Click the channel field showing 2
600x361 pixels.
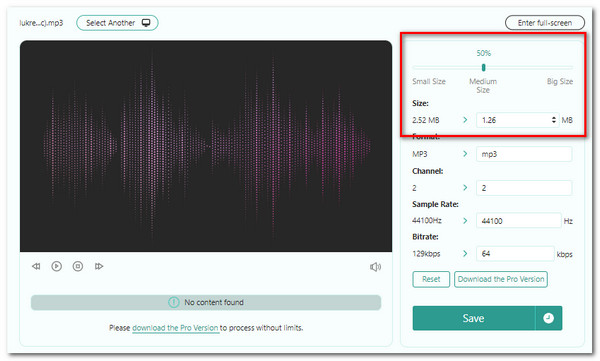point(524,188)
